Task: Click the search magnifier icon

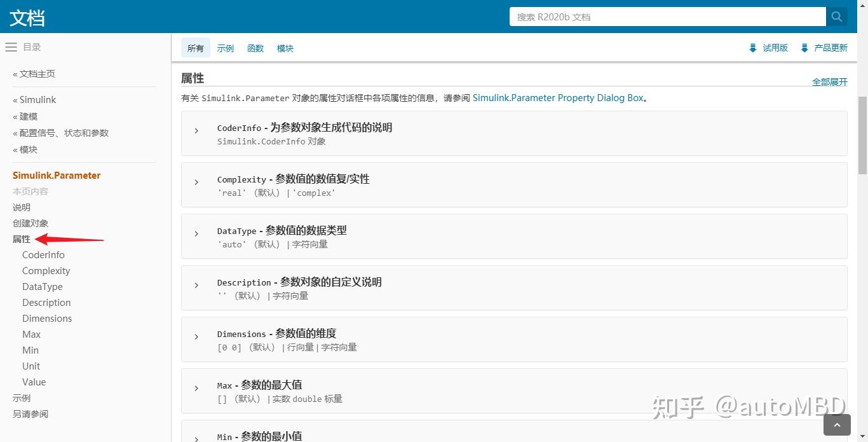Action: pyautogui.click(x=836, y=17)
